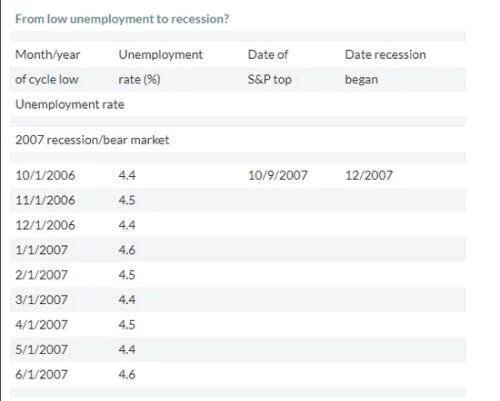Select the 'Unemployment' column header
This screenshot has height=401, width=500.
(x=161, y=55)
